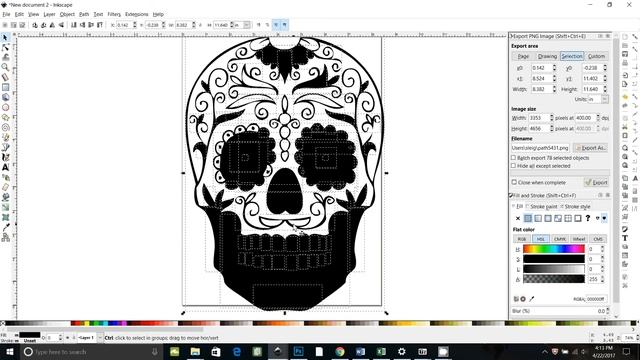Open the Extensions menu
This screenshot has height=360, width=640.
tap(136, 14)
